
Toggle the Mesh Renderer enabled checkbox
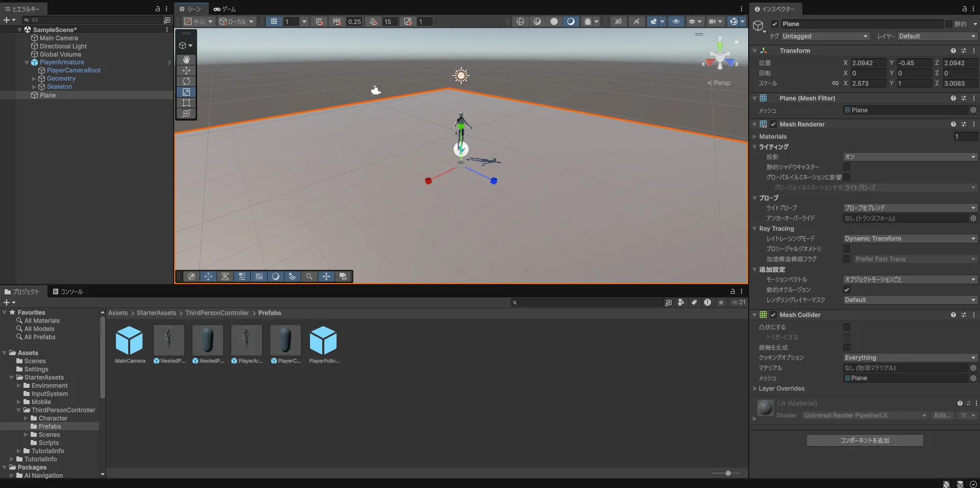click(x=773, y=124)
